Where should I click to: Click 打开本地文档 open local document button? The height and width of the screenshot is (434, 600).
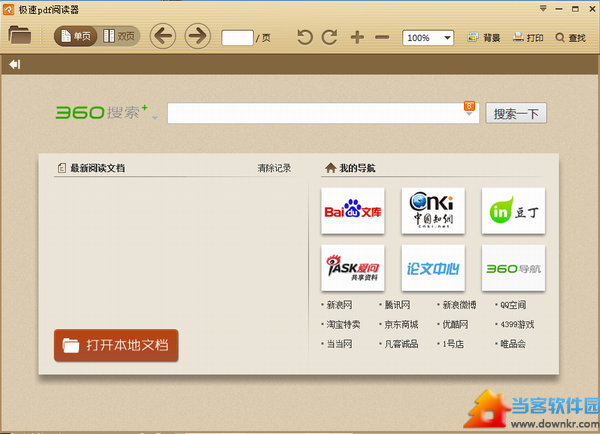click(x=116, y=345)
